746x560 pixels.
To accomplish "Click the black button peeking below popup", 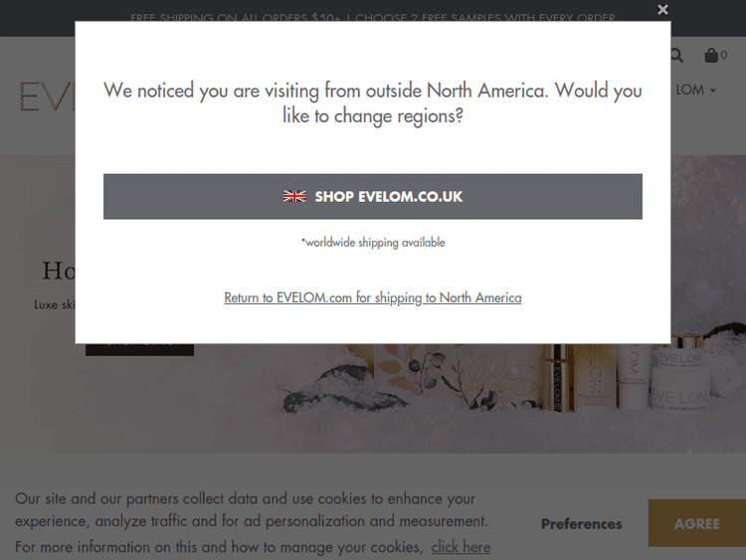I will click(x=139, y=349).
